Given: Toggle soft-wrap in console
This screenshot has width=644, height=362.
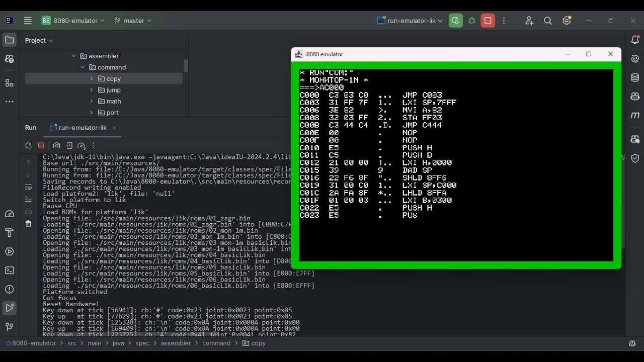Looking at the screenshot, I should pyautogui.click(x=28, y=187).
